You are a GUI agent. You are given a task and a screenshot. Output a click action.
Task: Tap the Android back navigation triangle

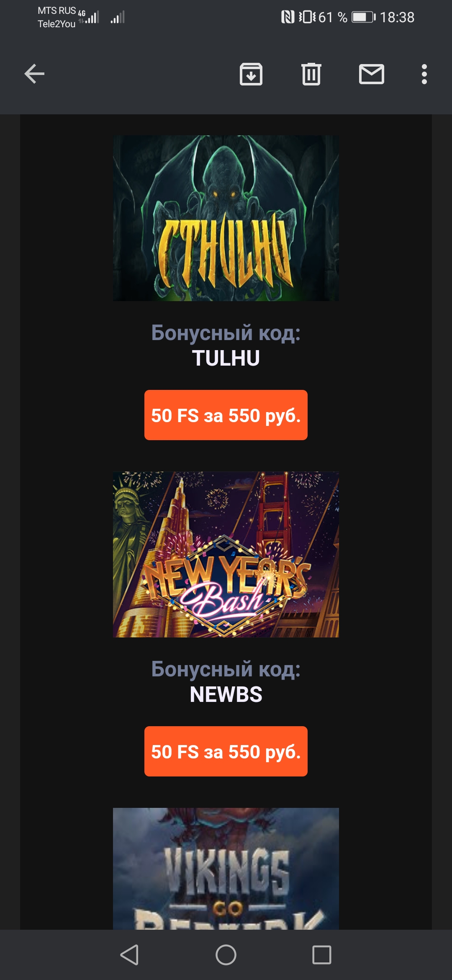point(129,955)
